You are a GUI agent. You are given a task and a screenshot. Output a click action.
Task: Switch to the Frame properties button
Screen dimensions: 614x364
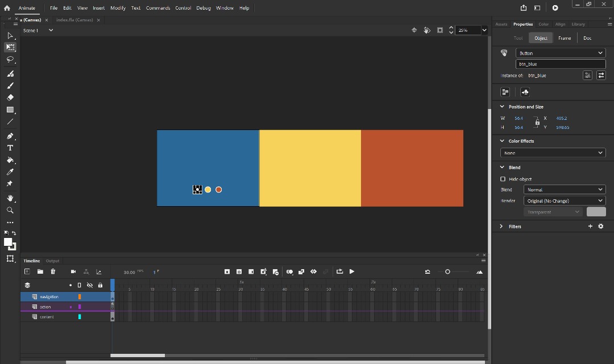565,38
